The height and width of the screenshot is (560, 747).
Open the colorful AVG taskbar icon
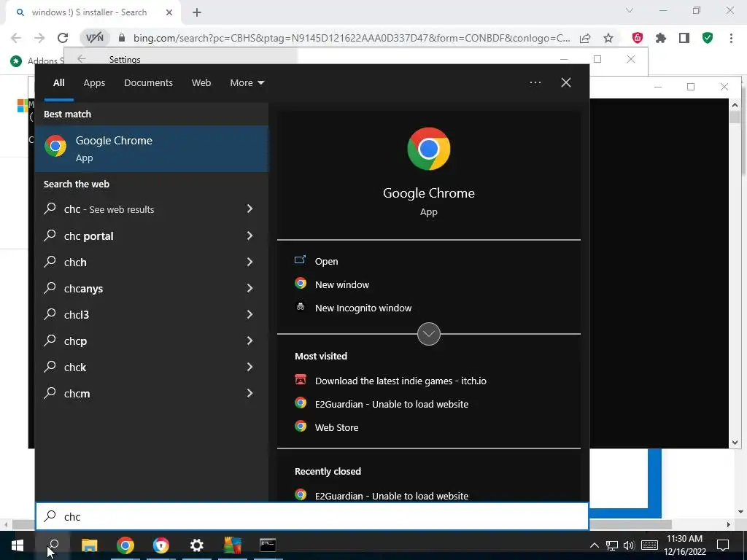coord(233,545)
